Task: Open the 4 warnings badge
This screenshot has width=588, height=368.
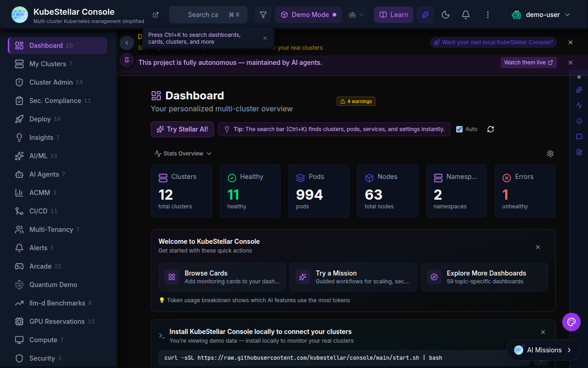Action: pyautogui.click(x=356, y=101)
